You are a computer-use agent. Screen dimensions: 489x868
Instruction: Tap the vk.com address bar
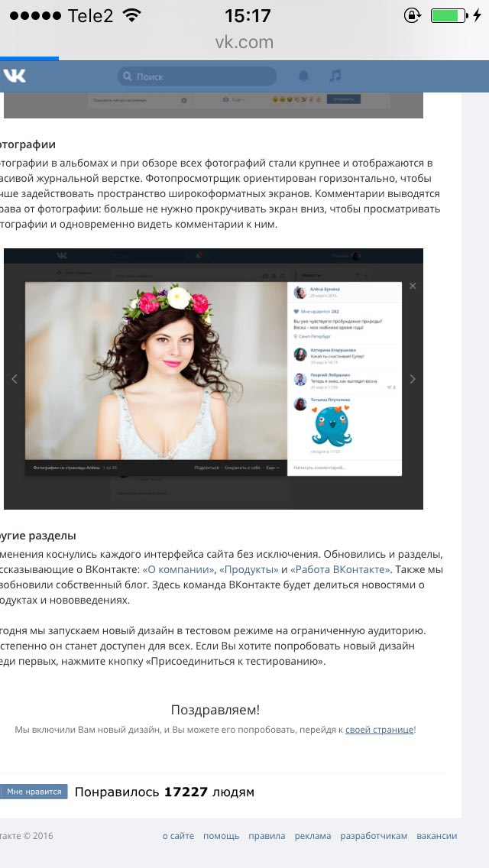tap(244, 42)
